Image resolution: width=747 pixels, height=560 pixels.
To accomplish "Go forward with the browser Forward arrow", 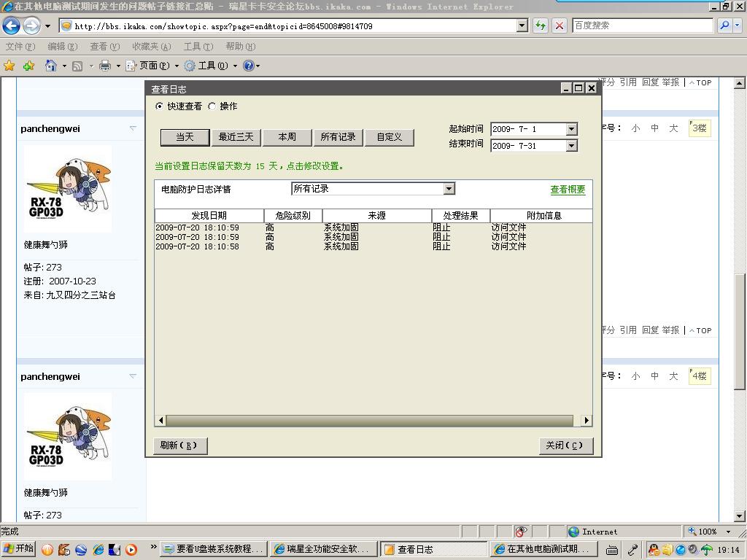I will pos(31,26).
